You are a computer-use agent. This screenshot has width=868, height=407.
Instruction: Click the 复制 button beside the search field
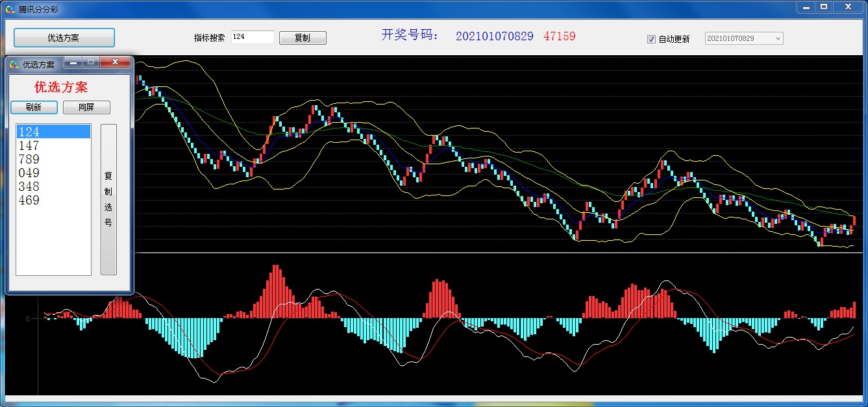click(303, 38)
